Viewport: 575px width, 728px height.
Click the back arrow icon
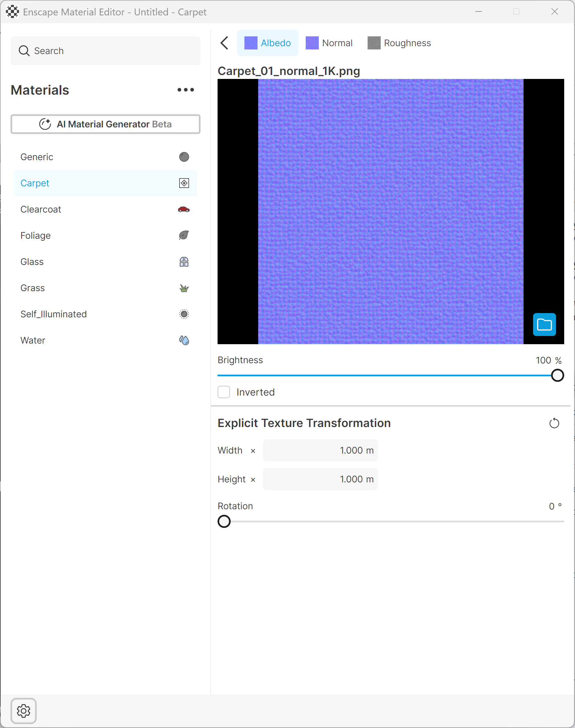pyautogui.click(x=224, y=43)
